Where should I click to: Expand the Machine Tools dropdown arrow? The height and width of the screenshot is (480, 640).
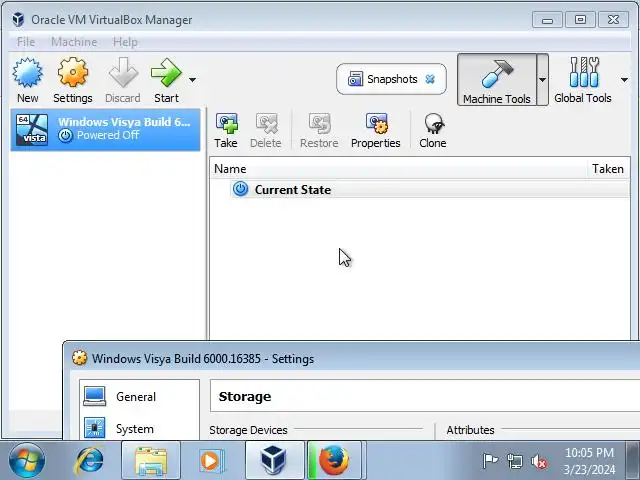(x=542, y=80)
